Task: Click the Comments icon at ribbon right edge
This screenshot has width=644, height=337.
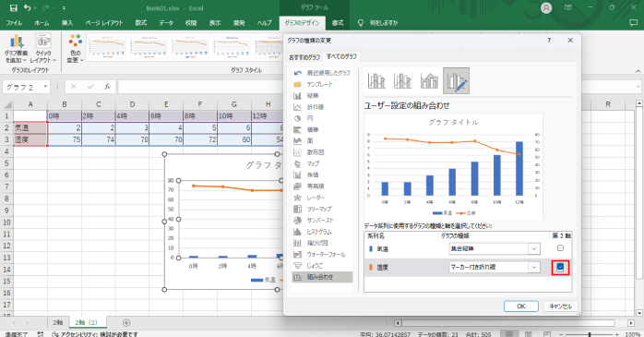Action: [633, 23]
